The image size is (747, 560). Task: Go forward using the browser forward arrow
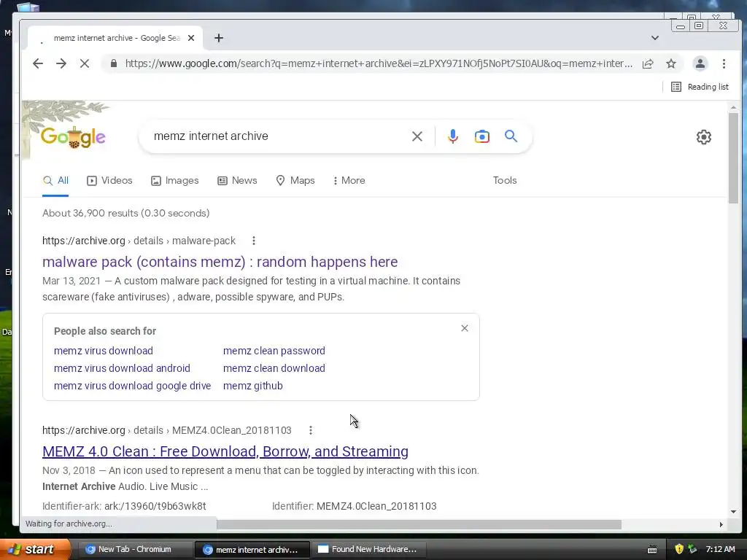(x=61, y=63)
